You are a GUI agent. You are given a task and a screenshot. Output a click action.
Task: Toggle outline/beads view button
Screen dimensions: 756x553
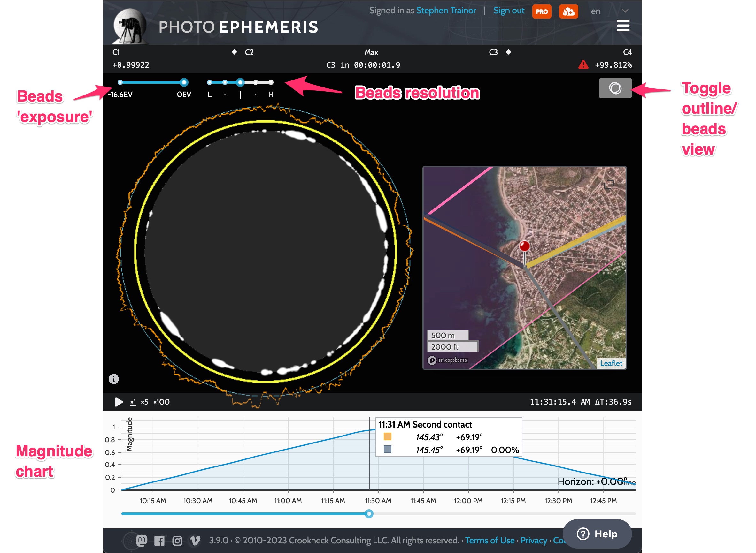point(615,88)
